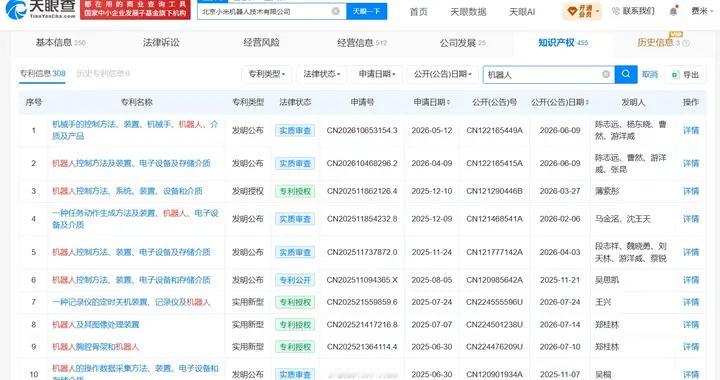Clear the company search box text

(x=336, y=11)
